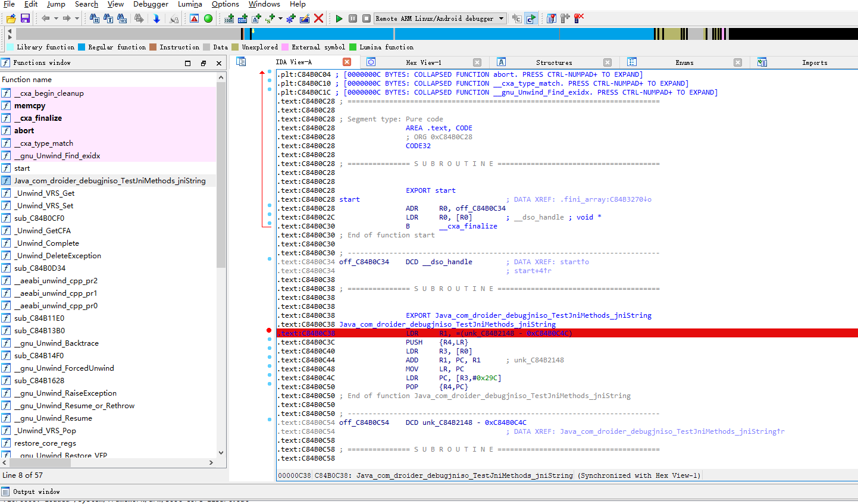
Task: Click the green circle Lumina icon
Action: pyautogui.click(x=208, y=18)
